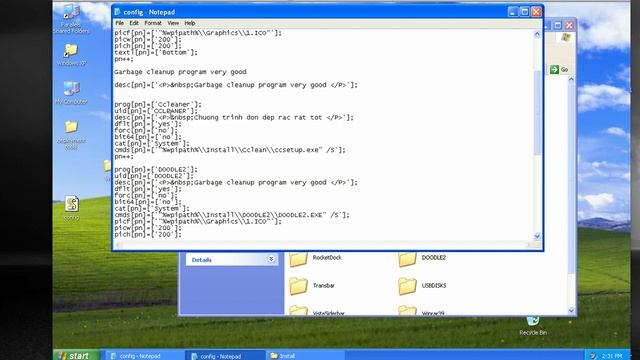Click Explorer window scrollbar down arrow

click(571, 311)
